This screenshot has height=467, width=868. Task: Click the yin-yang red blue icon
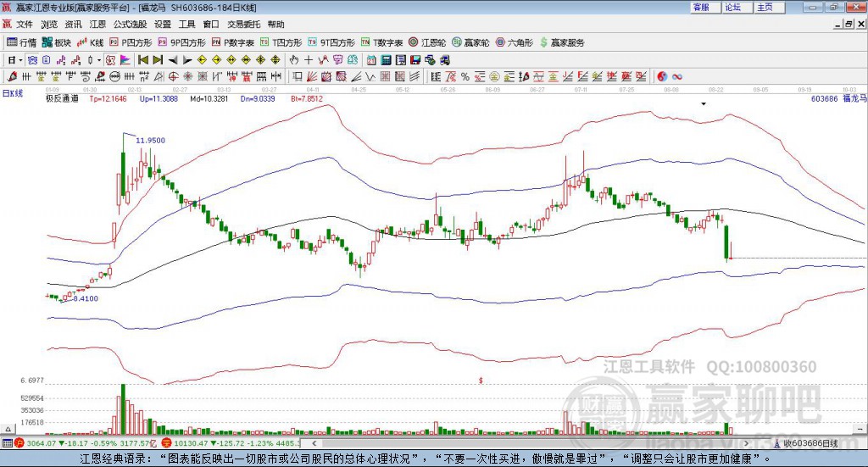662,76
